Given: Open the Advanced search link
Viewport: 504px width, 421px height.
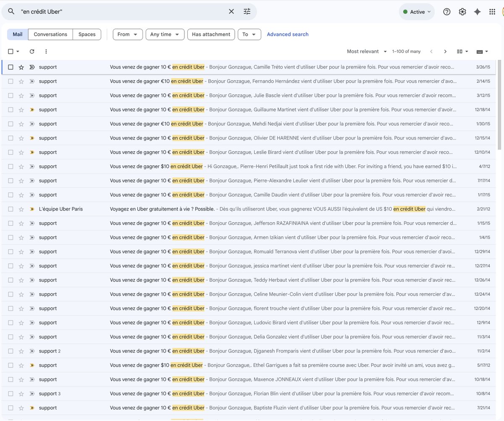Looking at the screenshot, I should click(x=288, y=34).
